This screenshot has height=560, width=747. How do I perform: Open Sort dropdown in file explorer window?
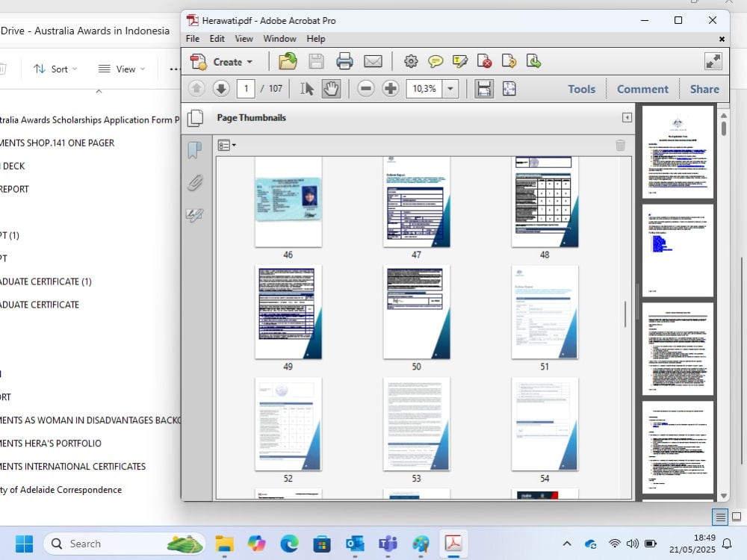coord(55,69)
